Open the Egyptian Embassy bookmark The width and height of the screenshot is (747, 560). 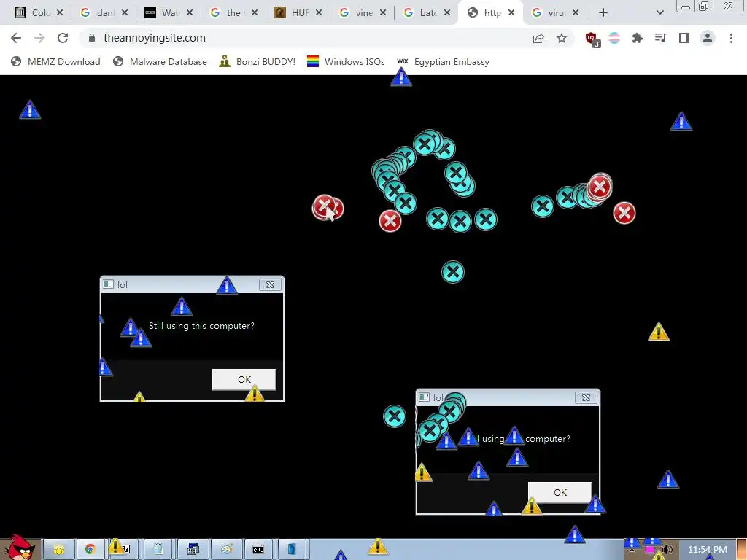click(x=443, y=61)
